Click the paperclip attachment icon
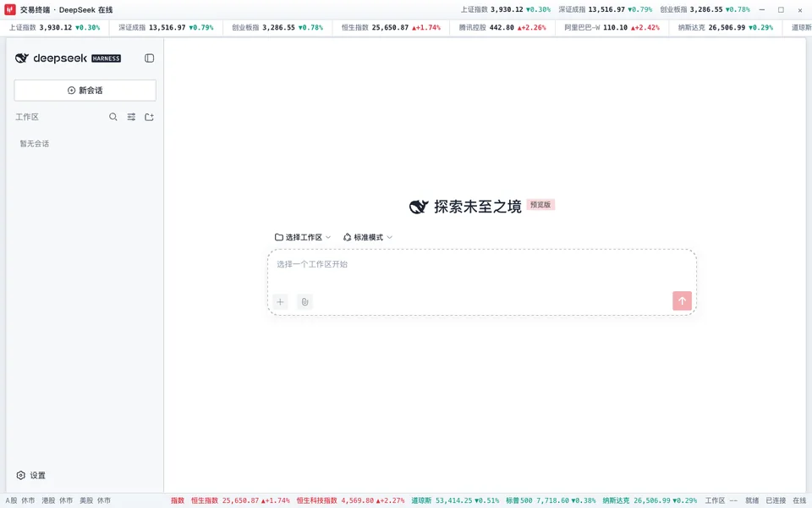 coord(304,301)
